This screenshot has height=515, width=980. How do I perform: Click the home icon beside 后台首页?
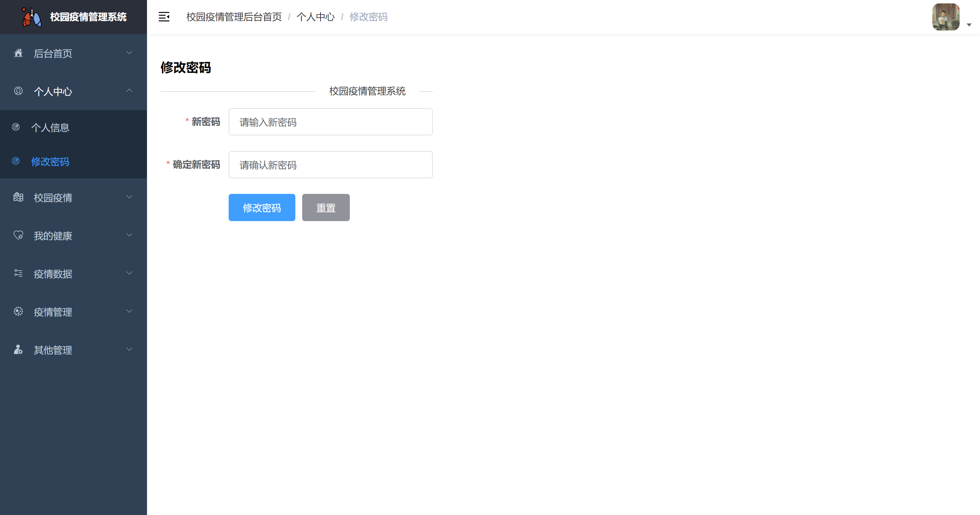(18, 53)
